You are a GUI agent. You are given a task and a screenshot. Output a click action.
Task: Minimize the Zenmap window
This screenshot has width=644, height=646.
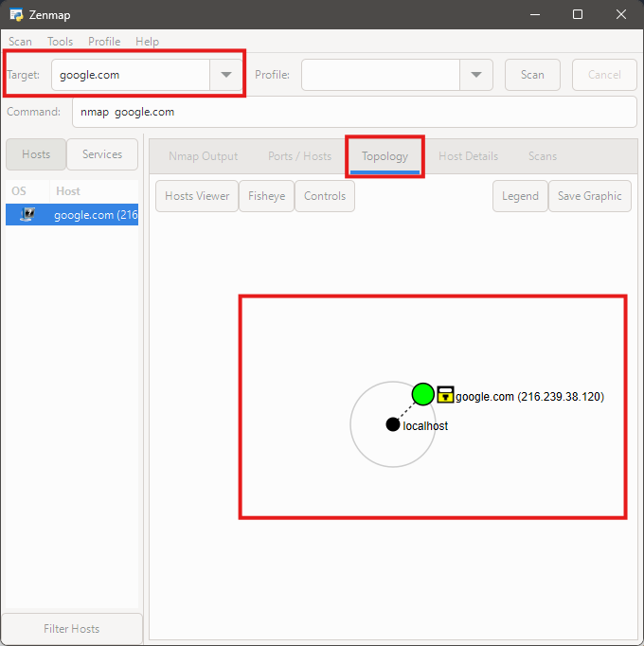click(535, 15)
